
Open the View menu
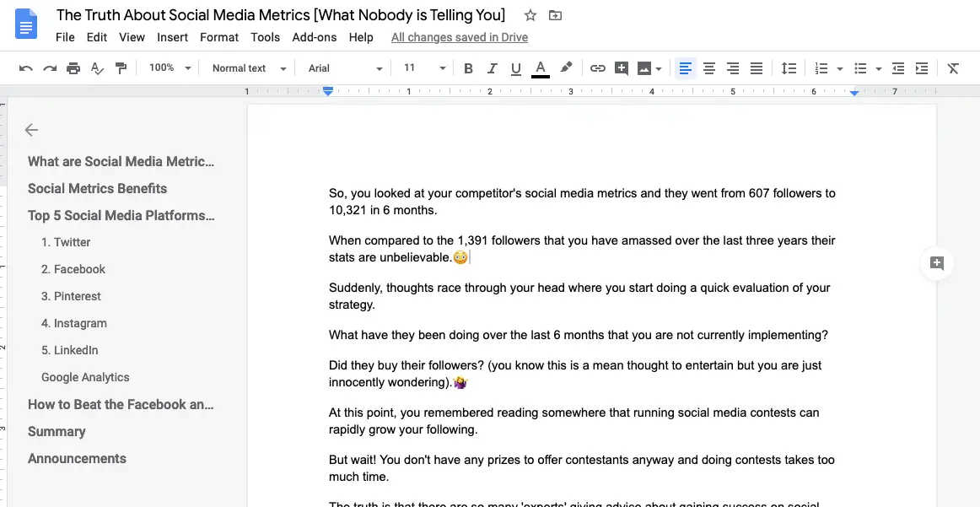click(x=132, y=37)
